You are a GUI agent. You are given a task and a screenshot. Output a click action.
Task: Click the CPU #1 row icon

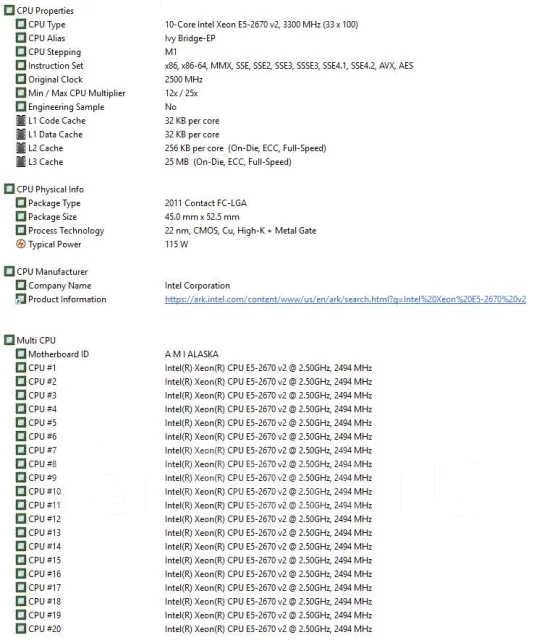(21, 368)
